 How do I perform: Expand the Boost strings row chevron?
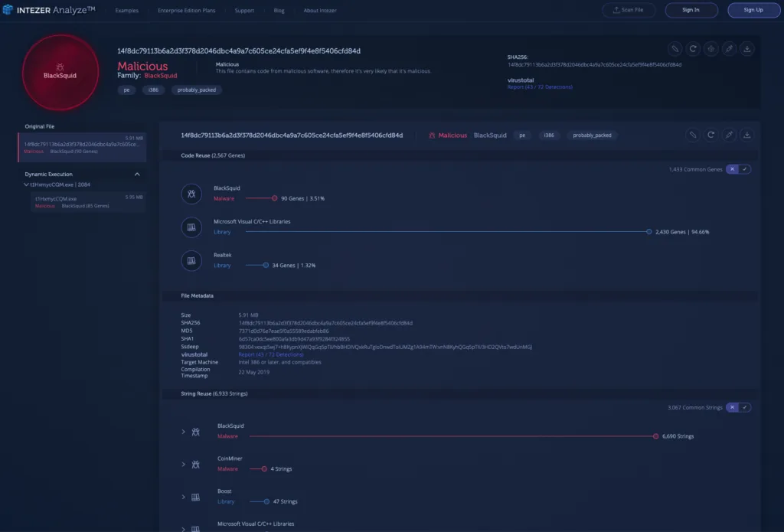click(x=183, y=497)
